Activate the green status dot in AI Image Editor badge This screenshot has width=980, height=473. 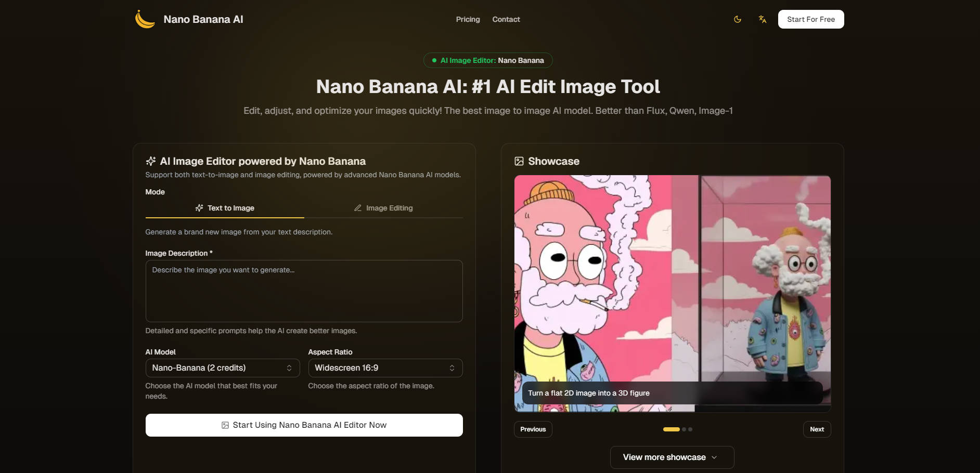tap(434, 60)
